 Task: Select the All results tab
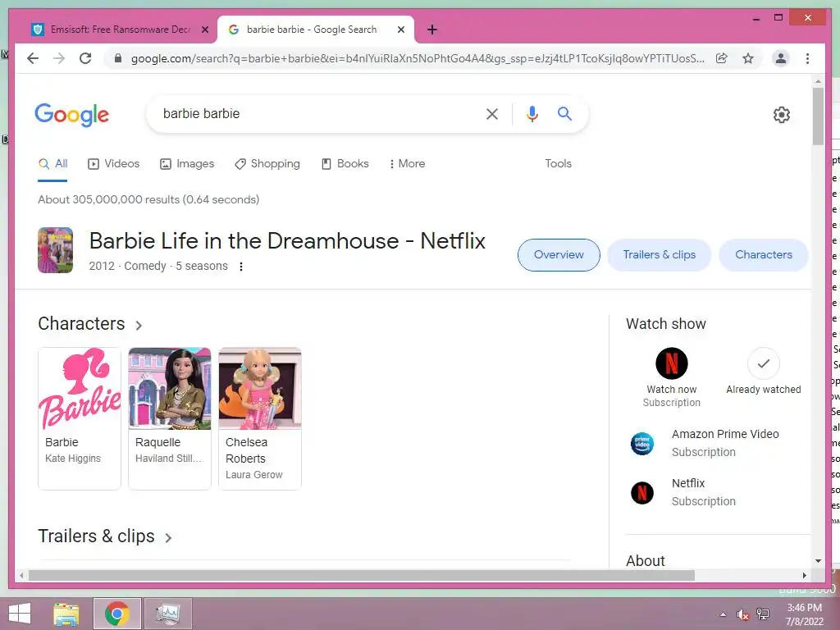click(x=52, y=164)
